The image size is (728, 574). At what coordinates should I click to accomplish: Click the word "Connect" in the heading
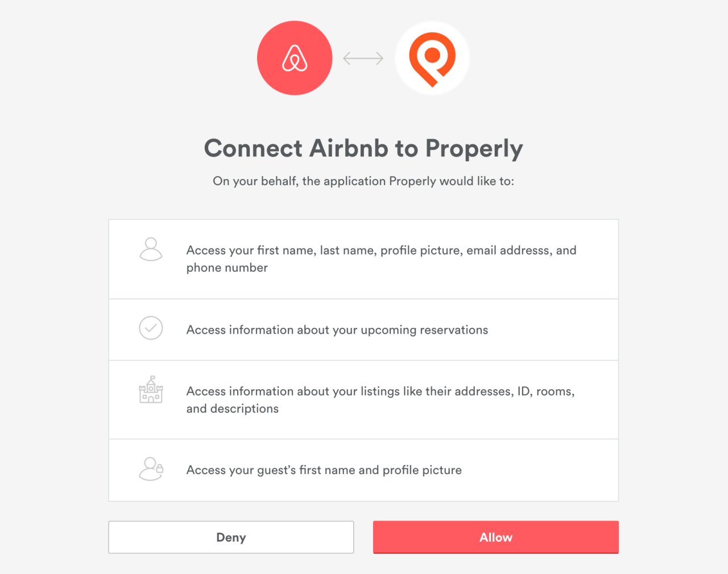[x=253, y=148]
